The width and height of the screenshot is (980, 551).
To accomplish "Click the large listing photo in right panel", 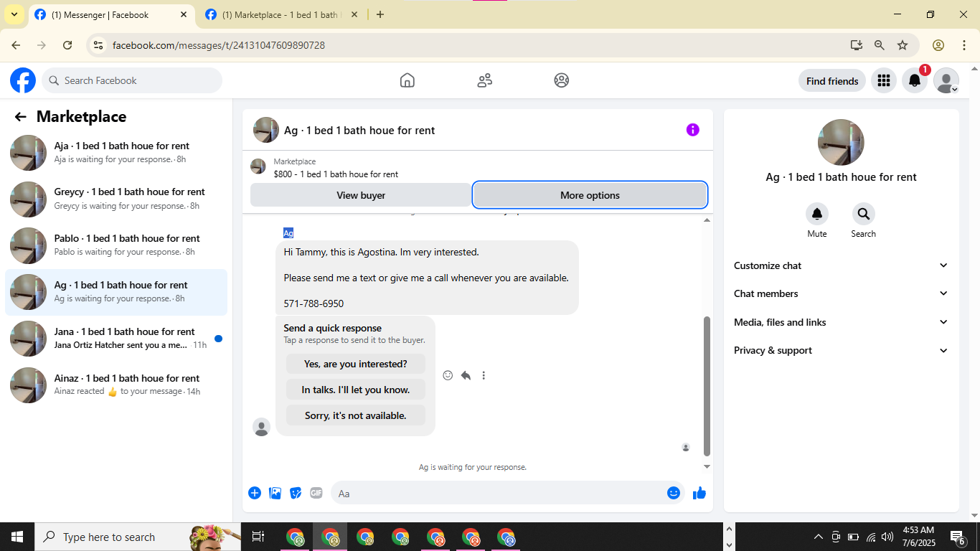I will (x=841, y=142).
